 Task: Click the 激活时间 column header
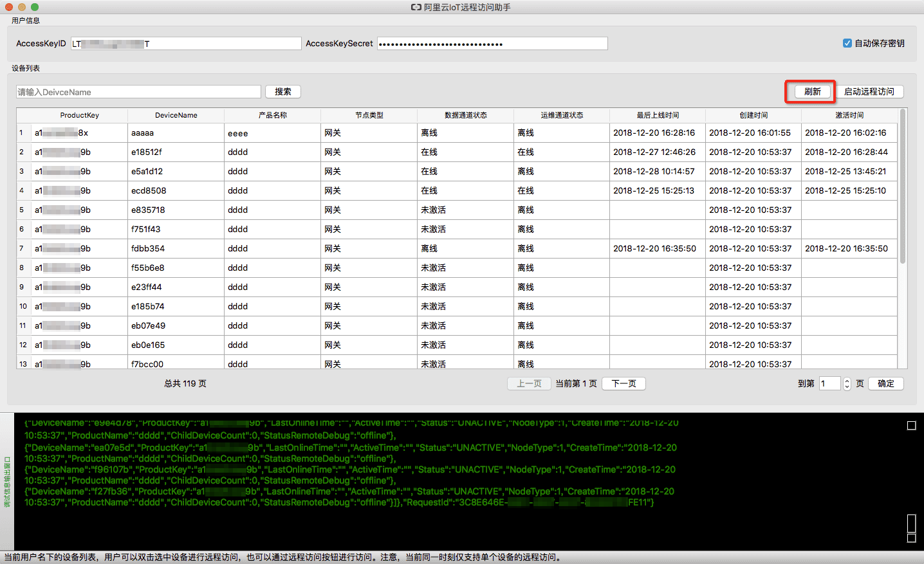pos(849,115)
